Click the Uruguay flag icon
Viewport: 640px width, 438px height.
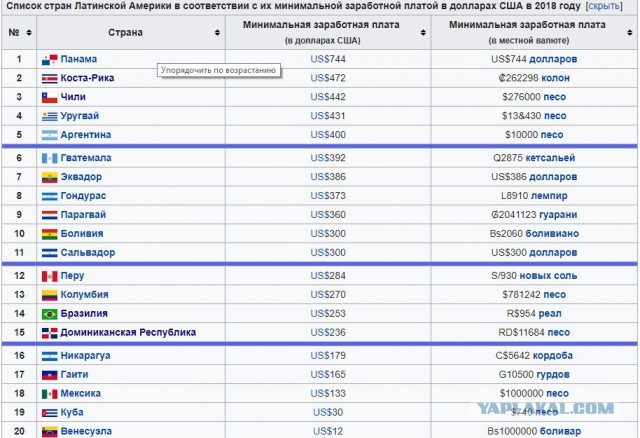click(49, 116)
